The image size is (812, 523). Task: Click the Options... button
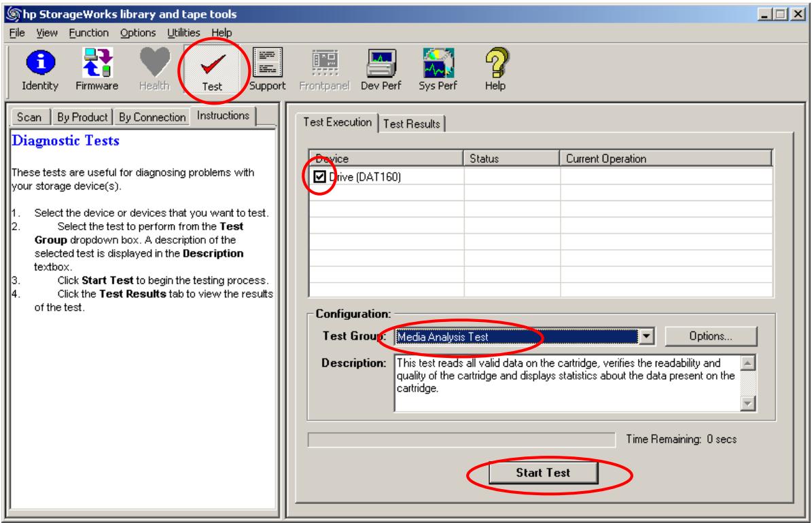[x=711, y=336]
